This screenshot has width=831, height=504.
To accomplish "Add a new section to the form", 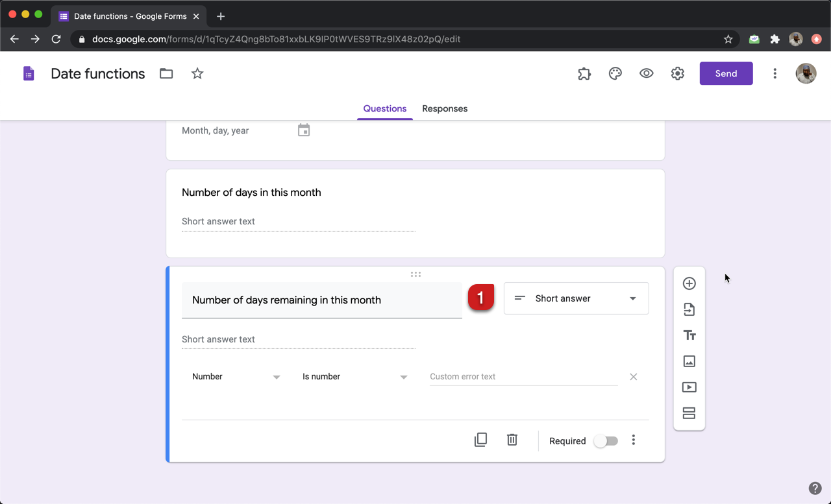I will click(x=689, y=413).
